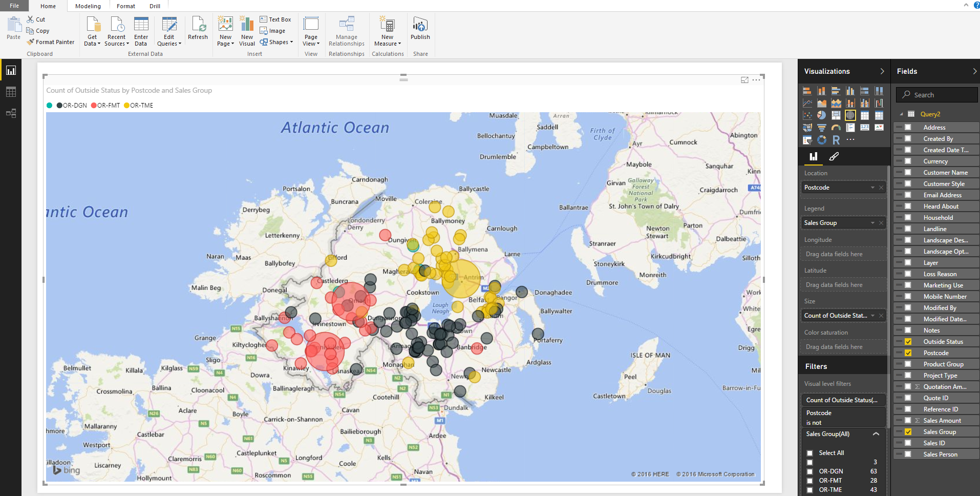This screenshot has width=980, height=496.
Task: Select the table visualization
Action: (865, 115)
